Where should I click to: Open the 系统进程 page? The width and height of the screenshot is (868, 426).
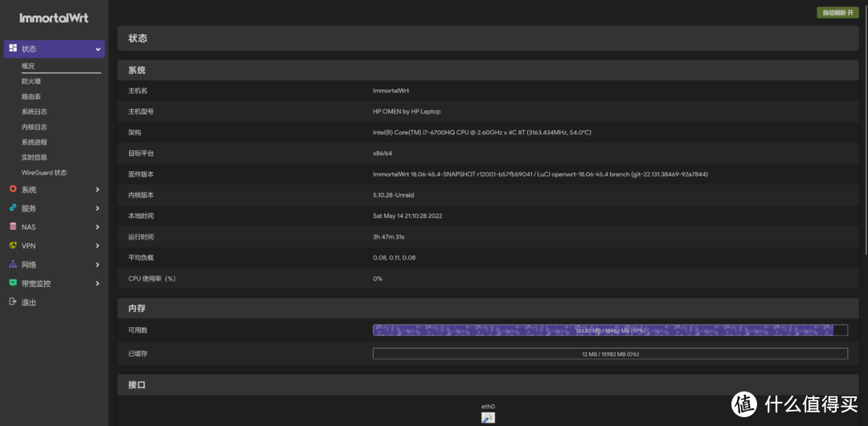(x=35, y=141)
